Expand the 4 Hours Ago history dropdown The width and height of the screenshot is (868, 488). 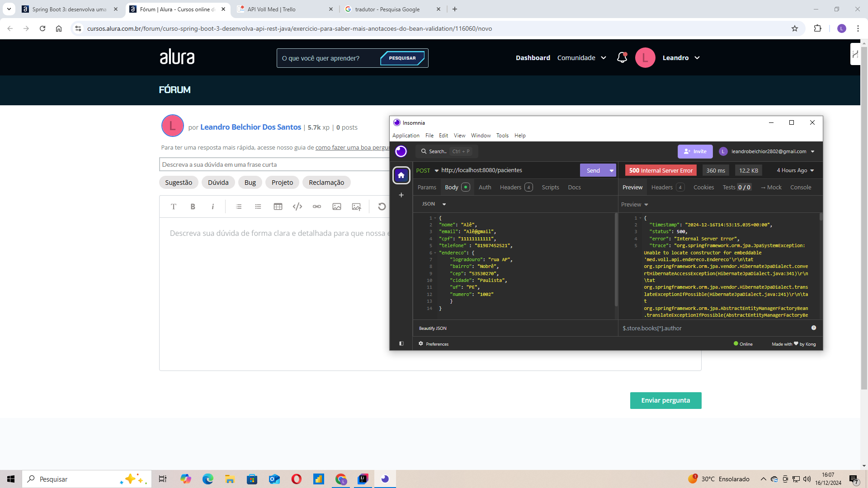[x=795, y=170]
